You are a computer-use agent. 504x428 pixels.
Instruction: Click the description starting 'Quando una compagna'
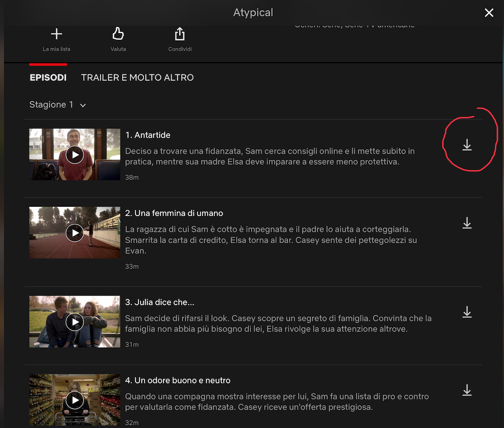[277, 402]
